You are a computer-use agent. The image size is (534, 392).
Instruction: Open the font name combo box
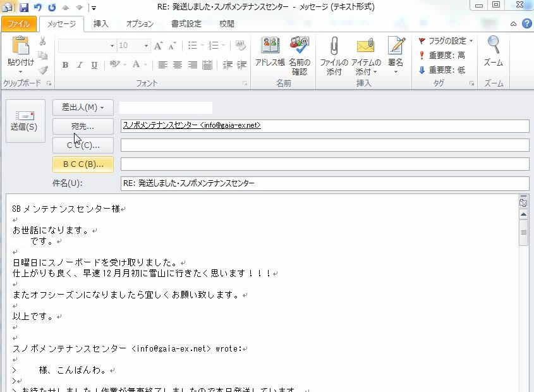tap(87, 46)
